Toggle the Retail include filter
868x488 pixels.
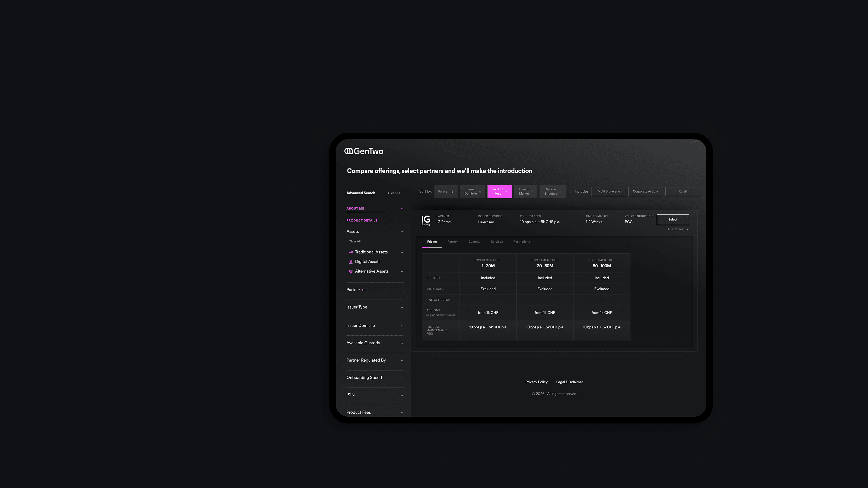point(682,192)
